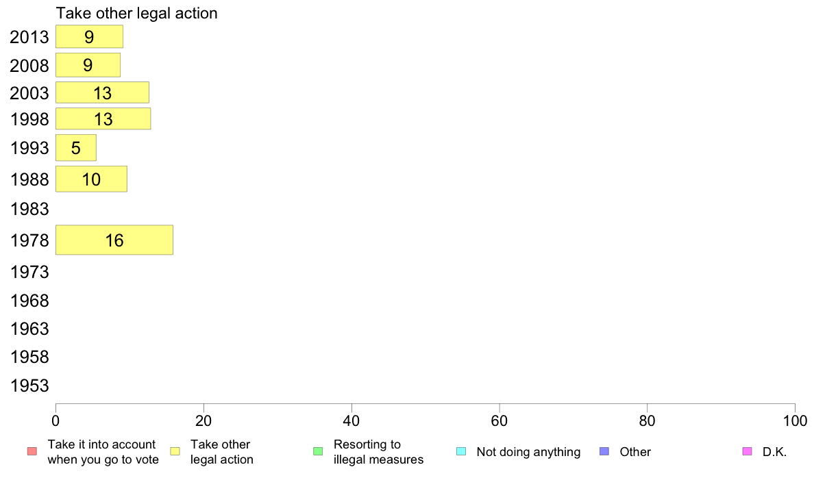Click the 2003 bar showing 13

tap(102, 92)
